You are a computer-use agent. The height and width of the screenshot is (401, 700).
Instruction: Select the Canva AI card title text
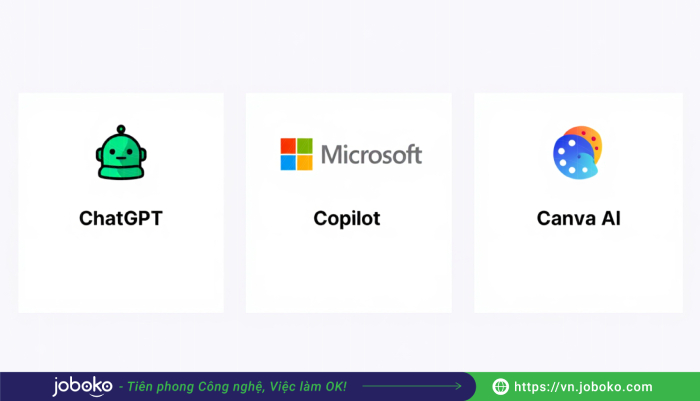[x=578, y=218]
